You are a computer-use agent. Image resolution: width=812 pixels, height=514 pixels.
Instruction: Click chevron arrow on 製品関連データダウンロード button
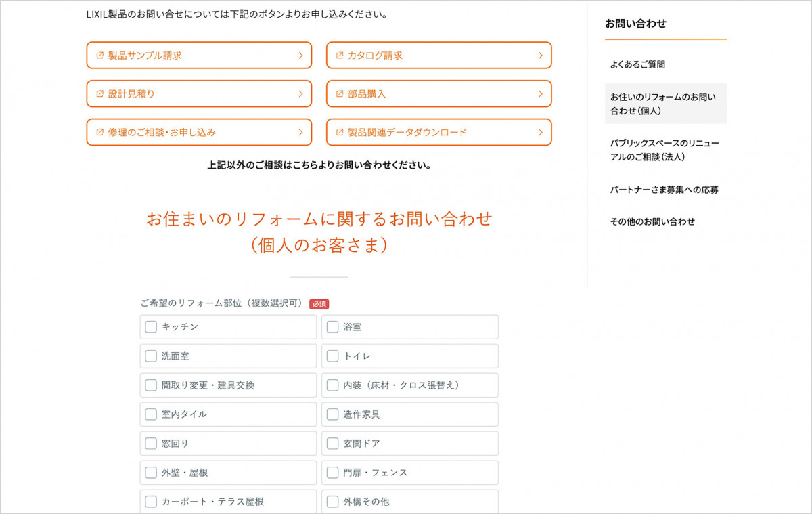click(x=540, y=133)
